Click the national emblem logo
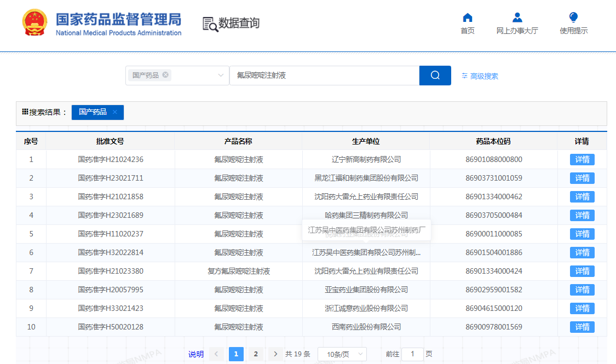The image size is (616, 364). point(36,23)
